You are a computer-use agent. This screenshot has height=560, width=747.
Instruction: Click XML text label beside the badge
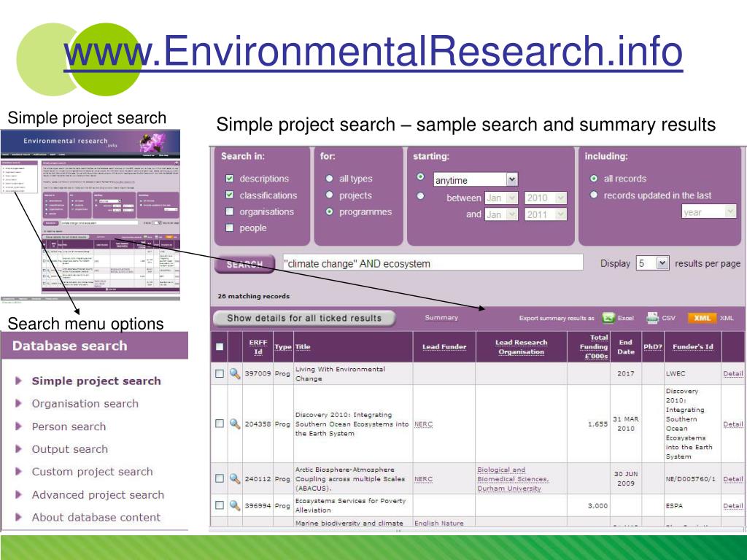point(727,318)
